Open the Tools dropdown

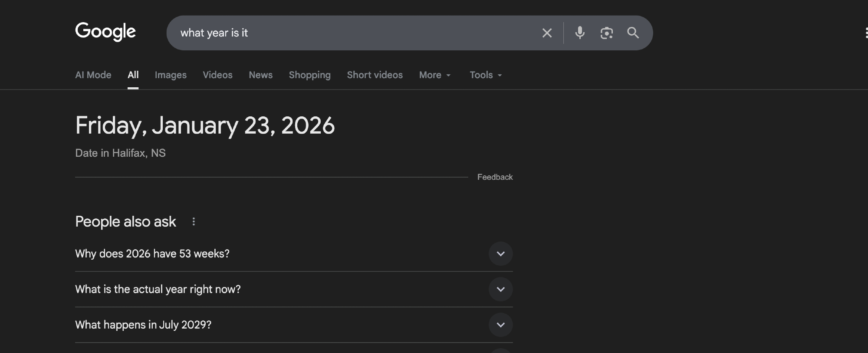pyautogui.click(x=486, y=75)
